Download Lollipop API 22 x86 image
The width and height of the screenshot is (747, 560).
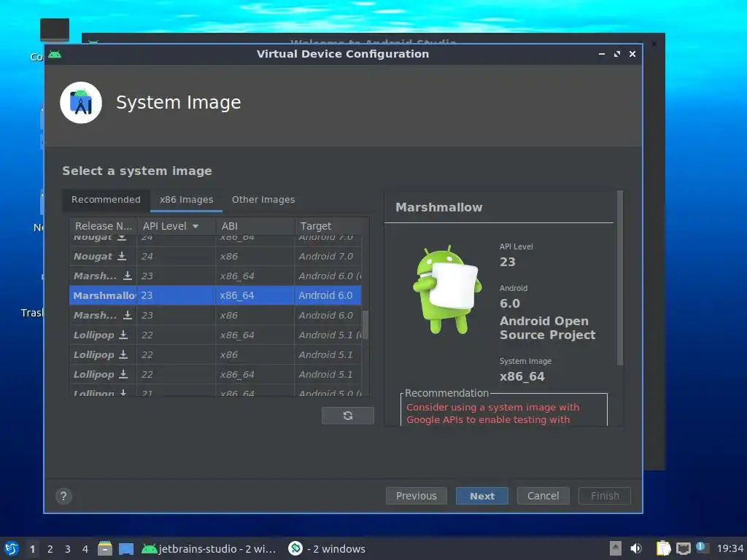coord(123,355)
